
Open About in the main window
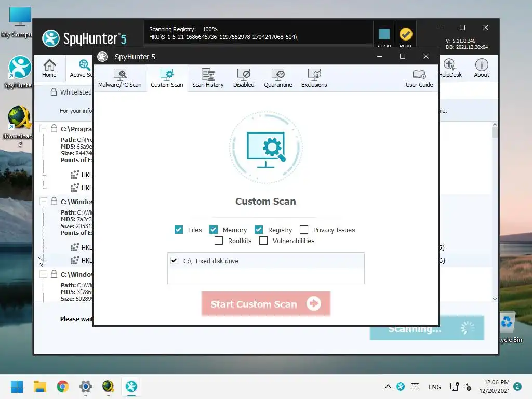pyautogui.click(x=482, y=68)
